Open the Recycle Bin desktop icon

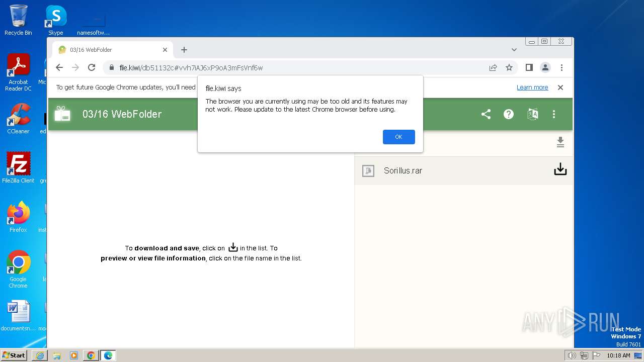click(x=18, y=20)
